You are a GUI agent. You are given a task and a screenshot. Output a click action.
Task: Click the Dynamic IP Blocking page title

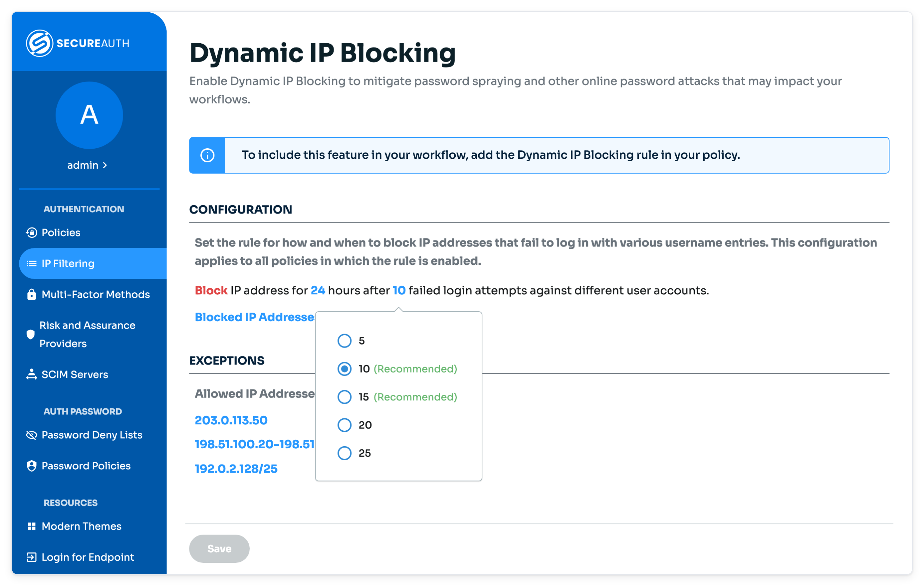(322, 52)
